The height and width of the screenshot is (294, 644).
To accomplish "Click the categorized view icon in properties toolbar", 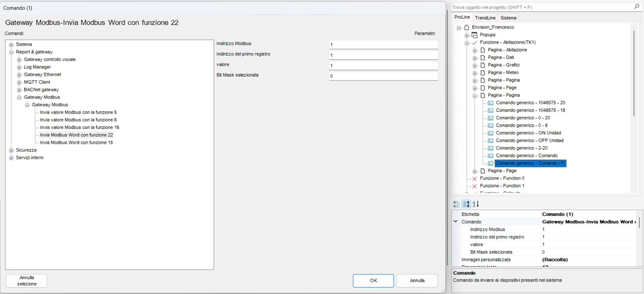I will [x=456, y=204].
